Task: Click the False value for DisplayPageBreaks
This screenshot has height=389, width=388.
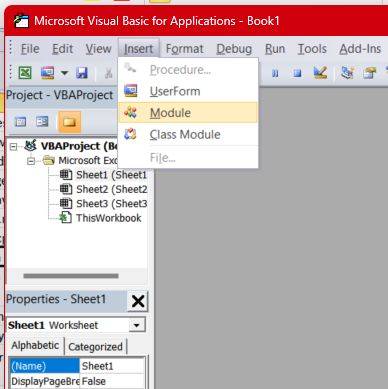Action: pos(112,381)
